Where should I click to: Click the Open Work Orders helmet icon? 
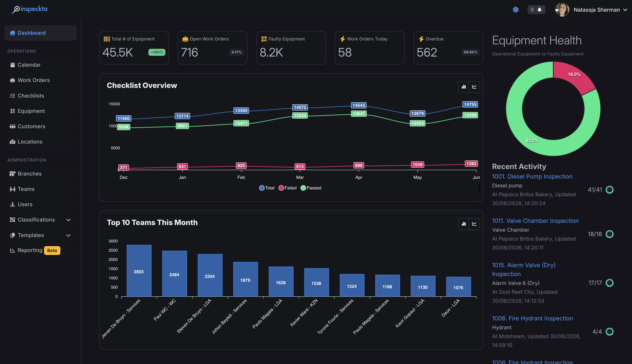[185, 39]
